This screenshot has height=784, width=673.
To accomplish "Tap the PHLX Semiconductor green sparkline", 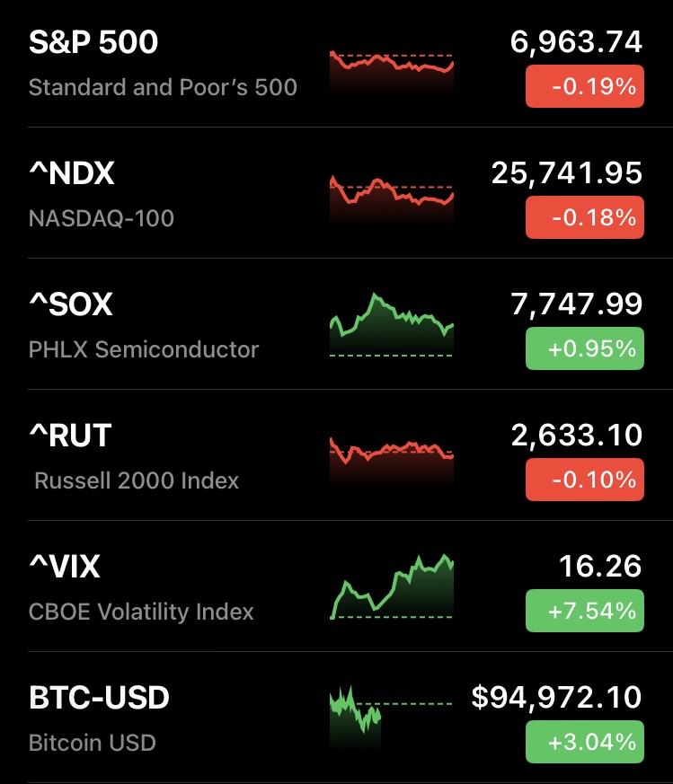I will pos(392,325).
